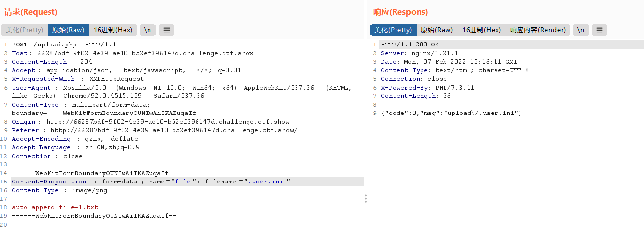Click the Date response header line
The image size is (644, 250).
(449, 62)
